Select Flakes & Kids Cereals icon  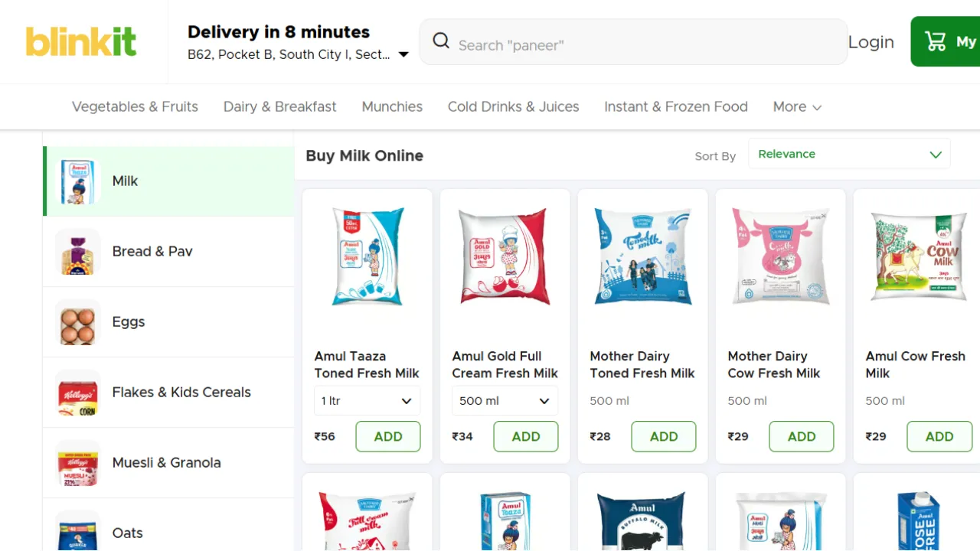tap(77, 393)
